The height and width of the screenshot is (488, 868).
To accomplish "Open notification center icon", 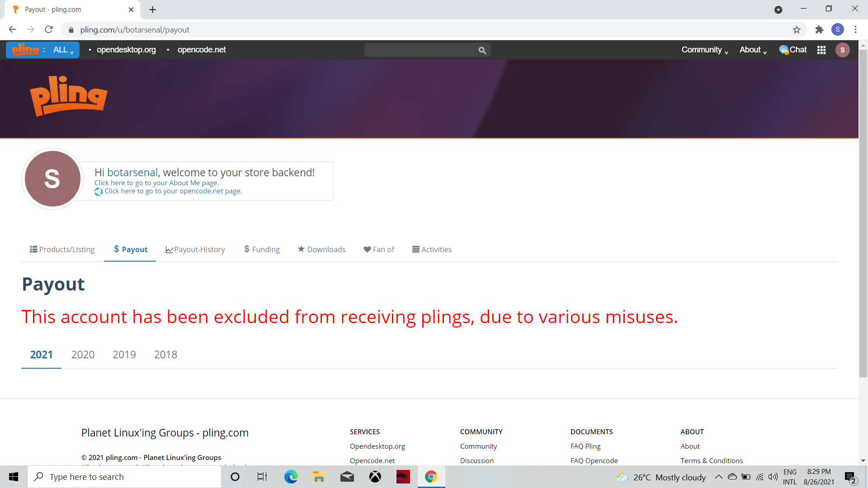I will point(850,477).
